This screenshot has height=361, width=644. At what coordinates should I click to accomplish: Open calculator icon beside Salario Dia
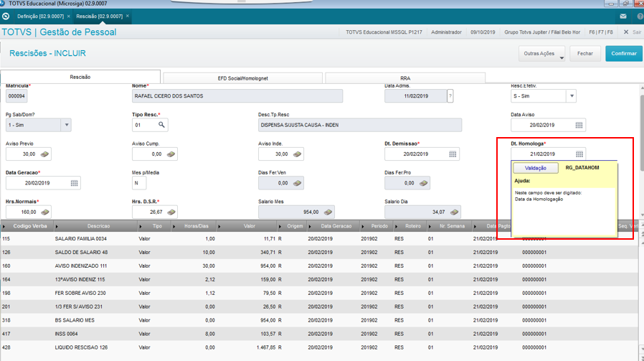(x=454, y=212)
